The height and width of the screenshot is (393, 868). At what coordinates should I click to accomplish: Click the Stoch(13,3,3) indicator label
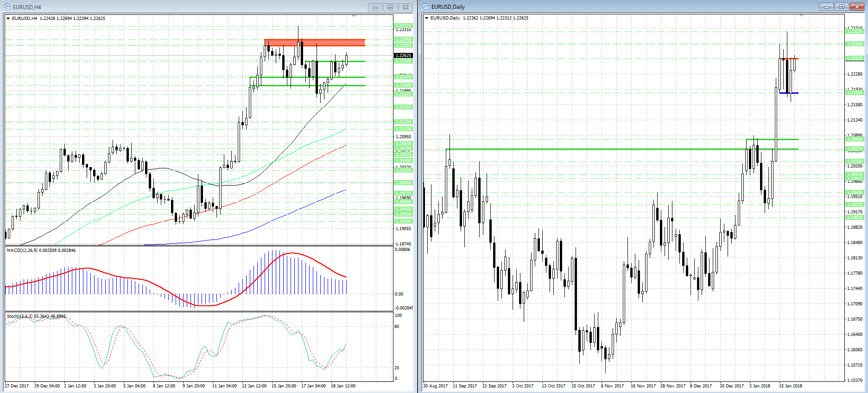(x=36, y=316)
